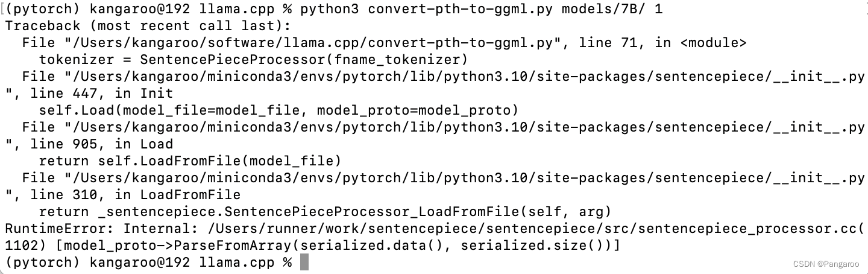This screenshot has height=274, width=868.
Task: Click the 'line 71, in <module>' text
Action: pyautogui.click(x=664, y=43)
